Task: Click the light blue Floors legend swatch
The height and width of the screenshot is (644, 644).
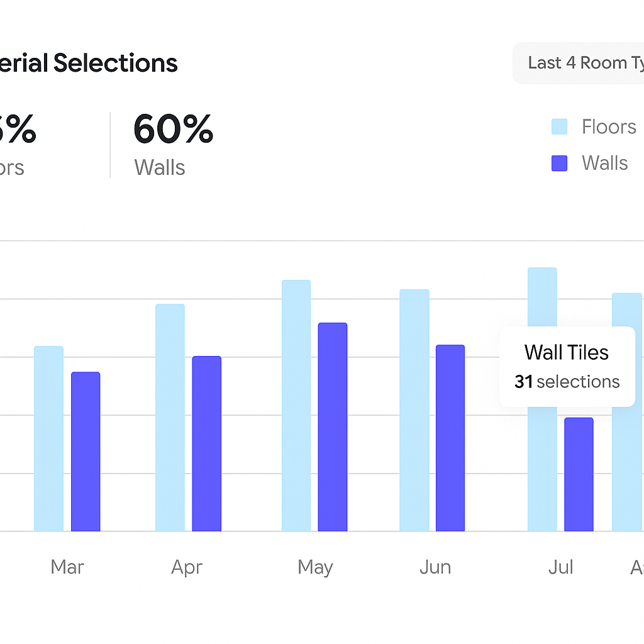Action: (559, 127)
